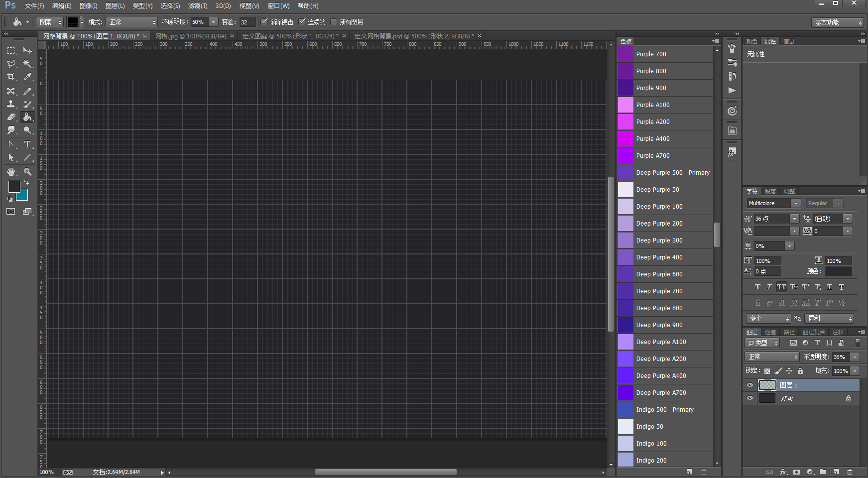868x478 pixels.
Task: Select the Pencil tool in toolbox
Action: point(27,91)
